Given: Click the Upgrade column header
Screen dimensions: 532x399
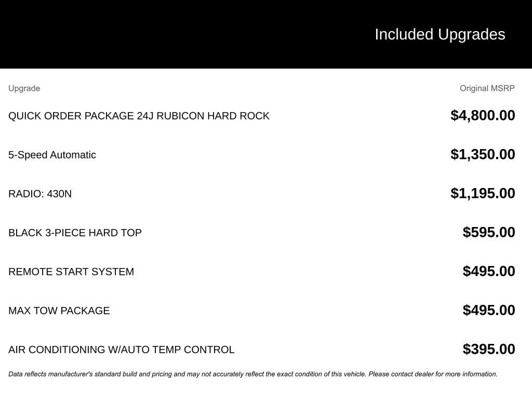Looking at the screenshot, I should 24,88.
